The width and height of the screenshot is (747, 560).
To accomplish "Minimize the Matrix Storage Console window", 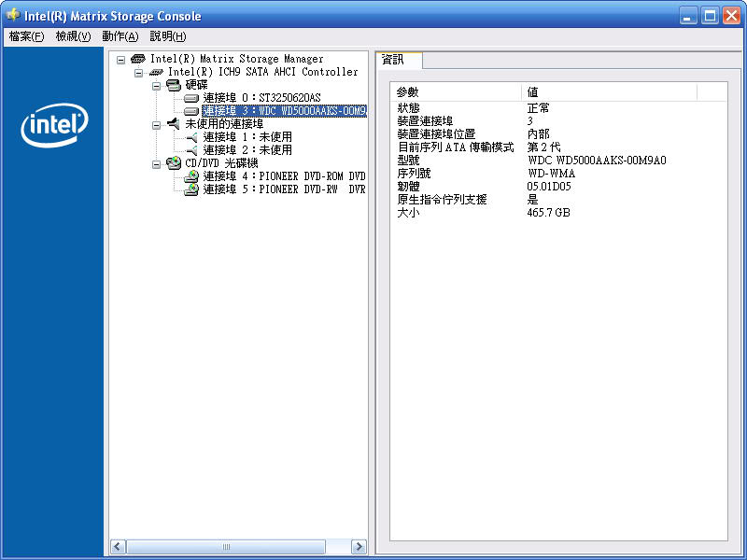I will [x=688, y=16].
